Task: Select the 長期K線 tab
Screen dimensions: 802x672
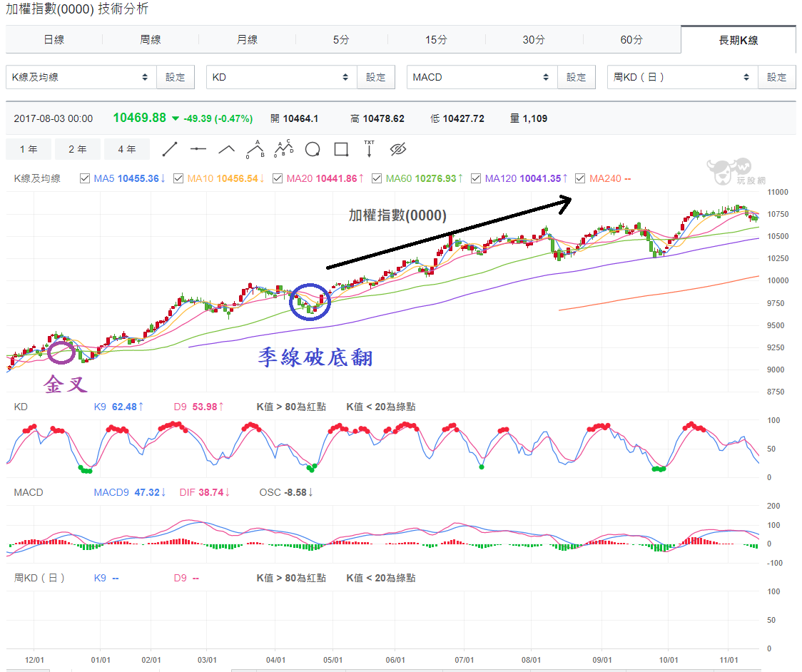Action: coord(738,41)
